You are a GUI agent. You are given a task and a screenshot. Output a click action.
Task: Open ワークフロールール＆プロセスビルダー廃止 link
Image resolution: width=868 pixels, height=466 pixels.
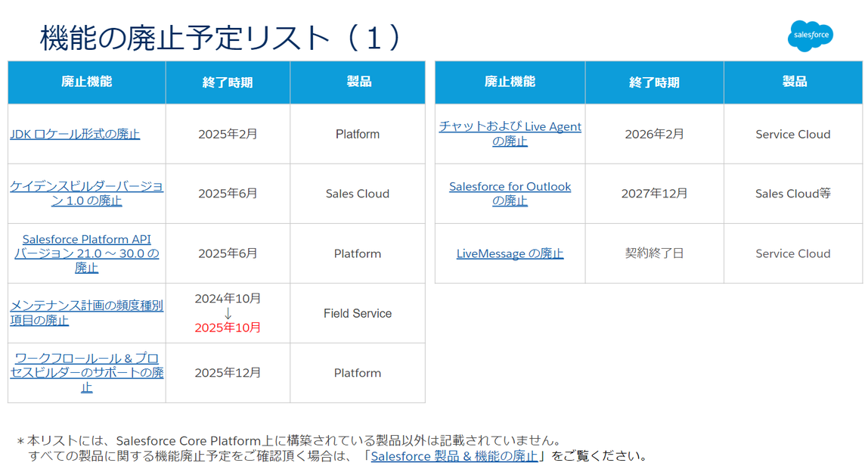coord(86,373)
